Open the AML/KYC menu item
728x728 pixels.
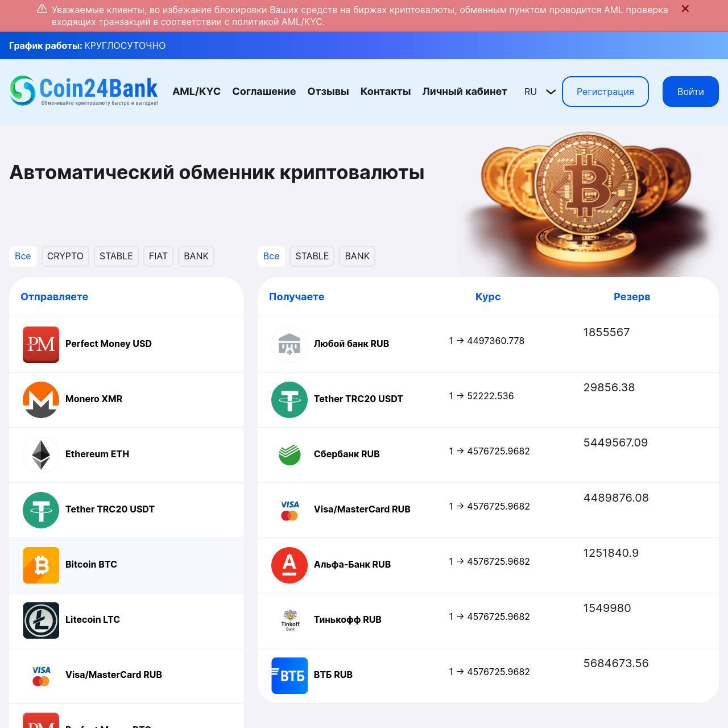pos(197,92)
